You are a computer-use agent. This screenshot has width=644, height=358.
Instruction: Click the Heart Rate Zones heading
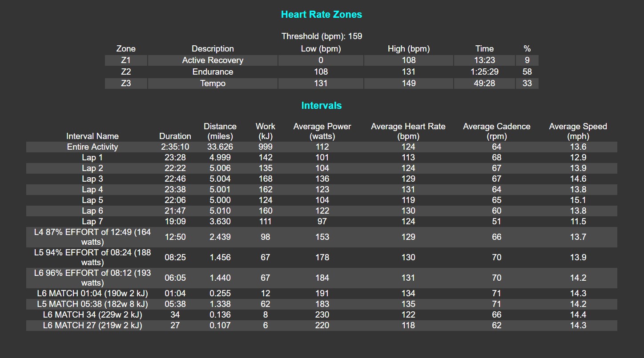(322, 15)
